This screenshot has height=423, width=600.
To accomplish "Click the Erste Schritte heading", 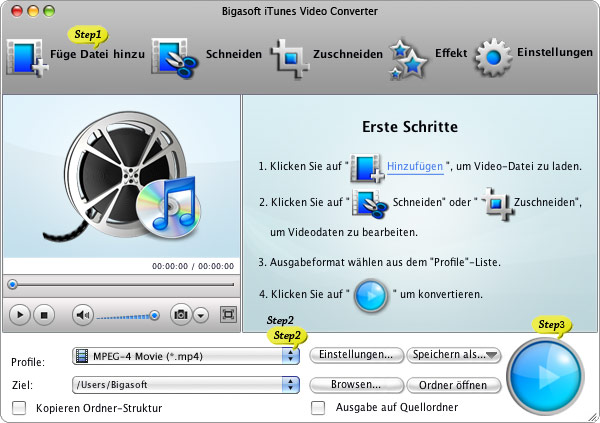I will 410,127.
